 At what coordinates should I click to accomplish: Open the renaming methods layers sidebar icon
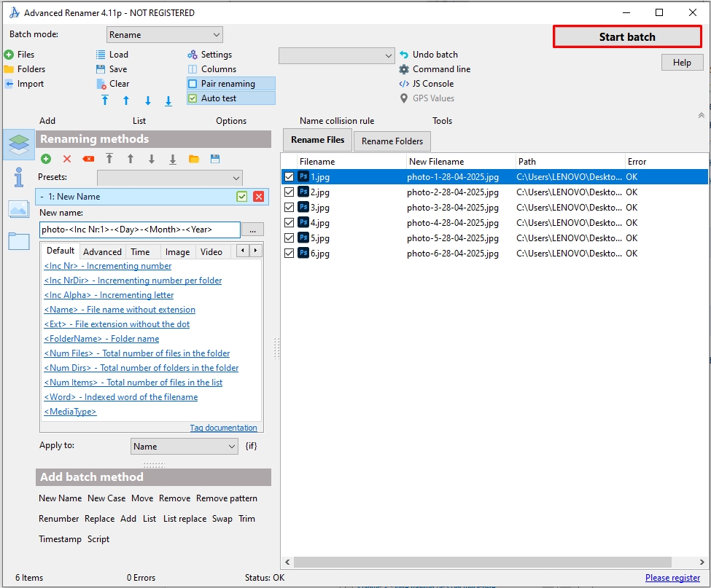tap(19, 144)
